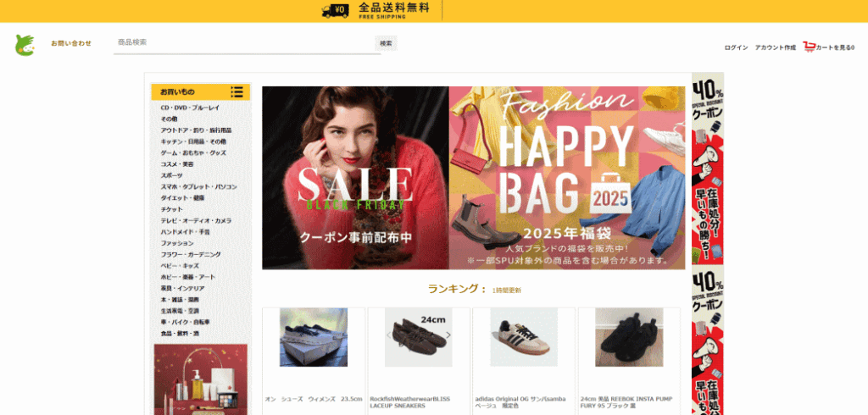Select the ファッション category
This screenshot has width=868, height=415.
point(177,243)
